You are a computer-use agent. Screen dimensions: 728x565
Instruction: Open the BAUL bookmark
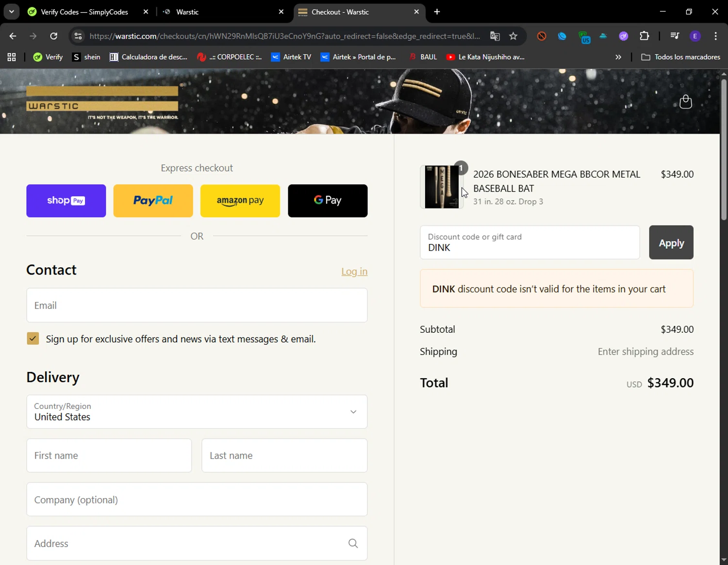(423, 57)
